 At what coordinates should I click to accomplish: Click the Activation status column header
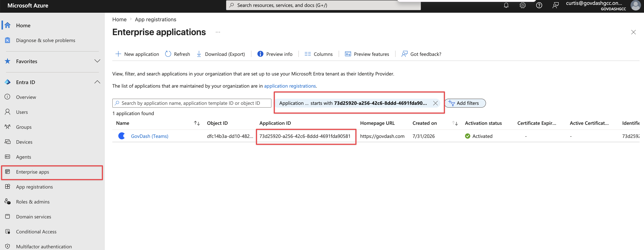point(483,123)
